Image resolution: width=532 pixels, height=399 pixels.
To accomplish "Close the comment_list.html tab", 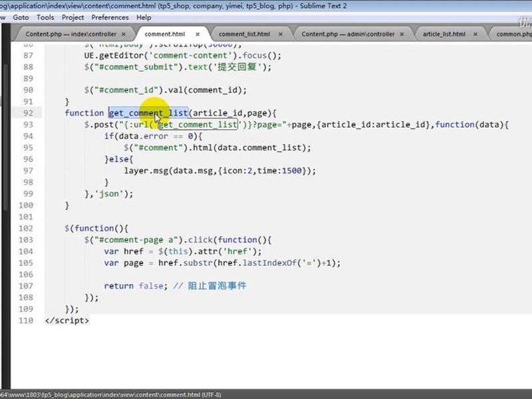I will pyautogui.click(x=280, y=35).
